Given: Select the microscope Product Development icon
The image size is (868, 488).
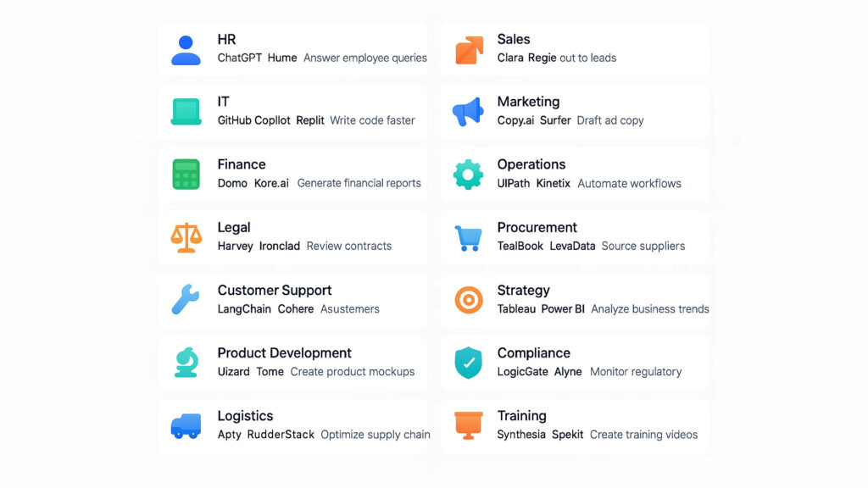Looking at the screenshot, I should tap(186, 363).
